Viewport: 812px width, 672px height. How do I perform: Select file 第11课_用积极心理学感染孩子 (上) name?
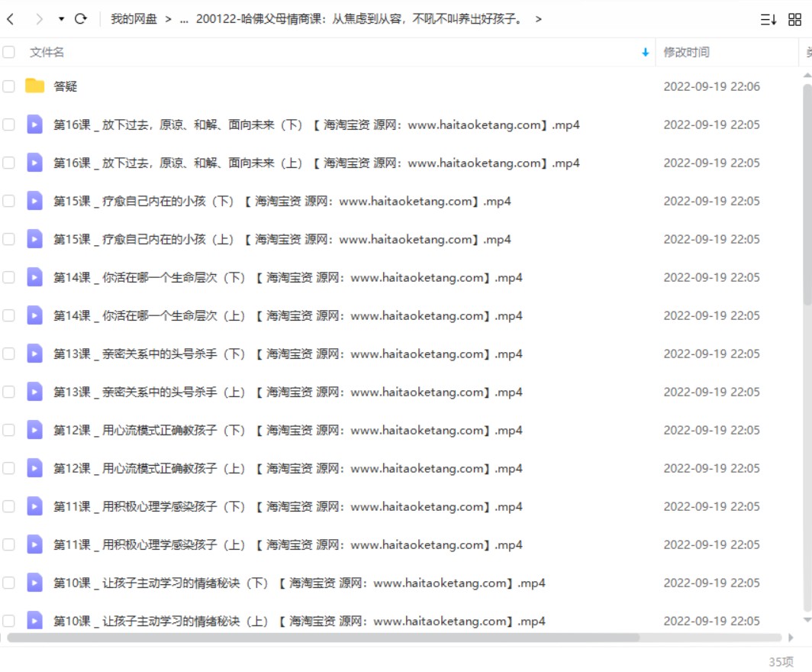(288, 545)
